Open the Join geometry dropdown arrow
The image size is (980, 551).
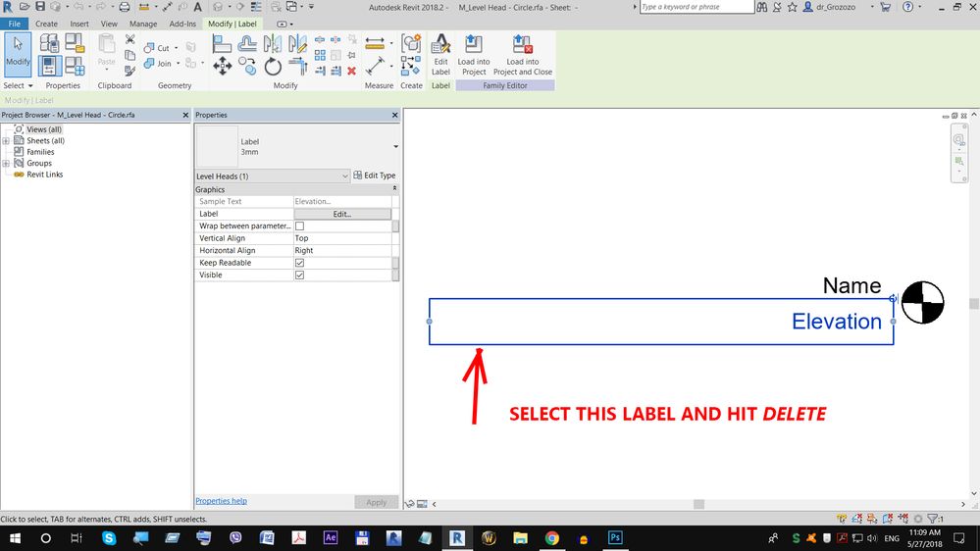pyautogui.click(x=178, y=64)
